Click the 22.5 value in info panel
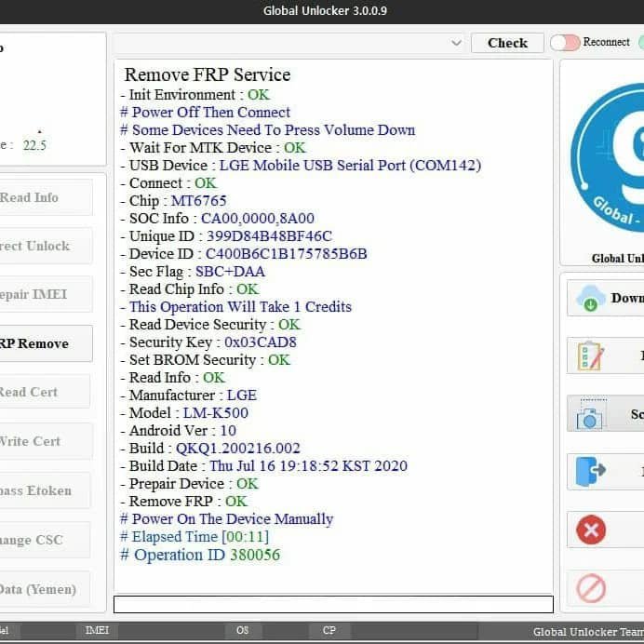The width and height of the screenshot is (644, 644). point(34,145)
